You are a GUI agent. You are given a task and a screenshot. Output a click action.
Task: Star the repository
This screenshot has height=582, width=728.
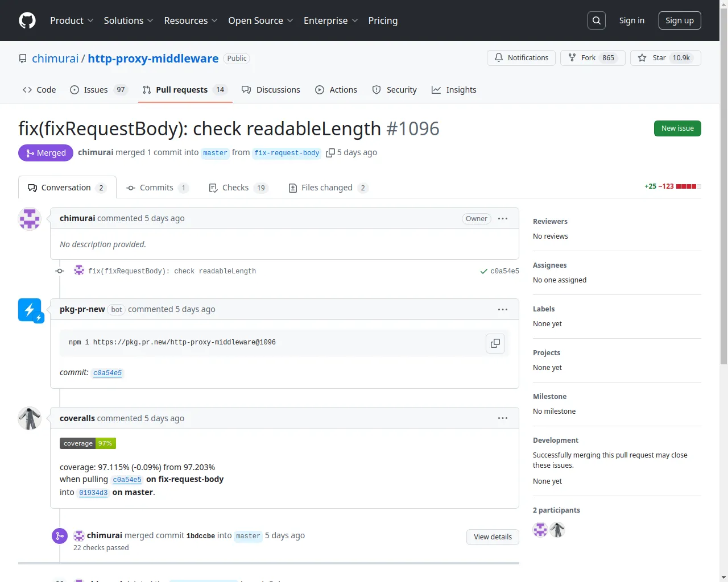(665, 58)
